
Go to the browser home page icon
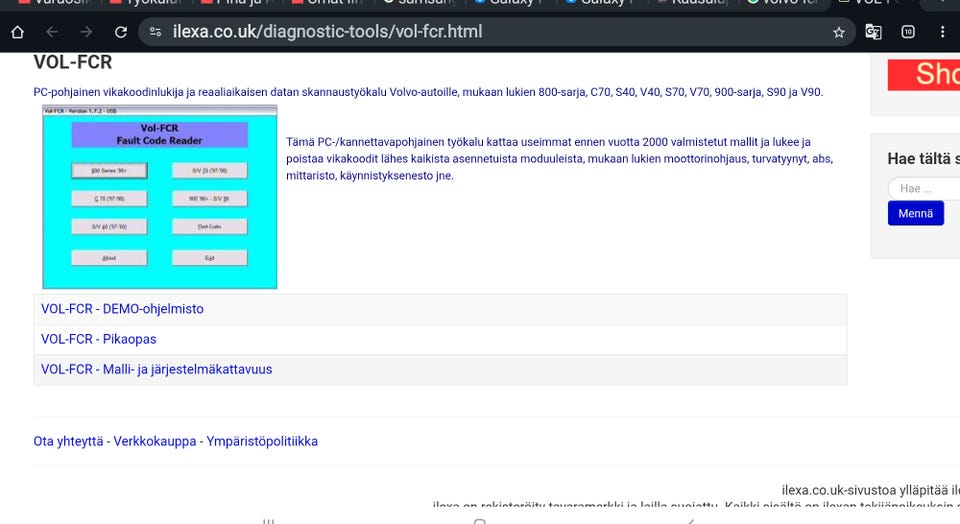click(x=17, y=32)
